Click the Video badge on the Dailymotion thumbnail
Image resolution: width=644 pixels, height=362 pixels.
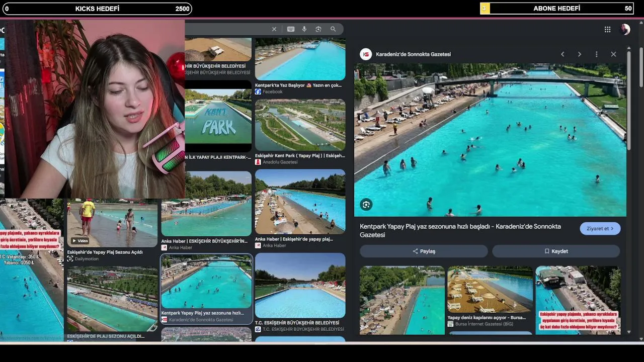(x=80, y=241)
